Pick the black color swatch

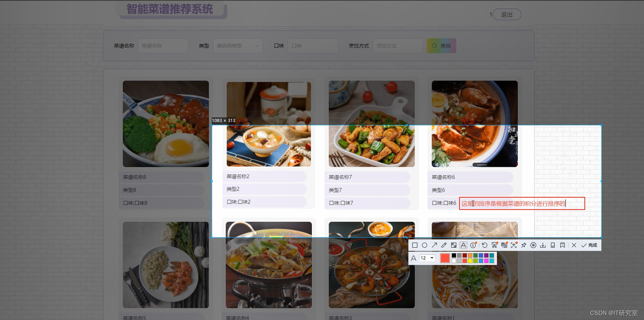click(454, 255)
